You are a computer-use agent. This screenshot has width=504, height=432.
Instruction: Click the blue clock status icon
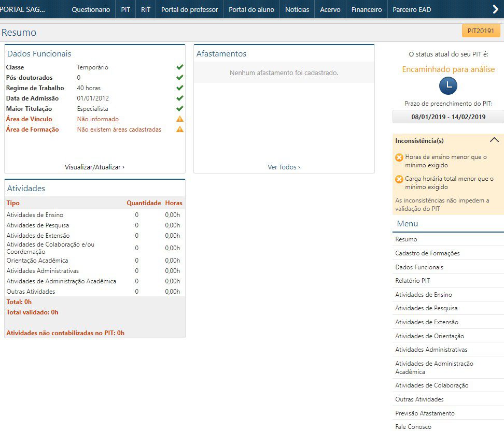[x=448, y=86]
